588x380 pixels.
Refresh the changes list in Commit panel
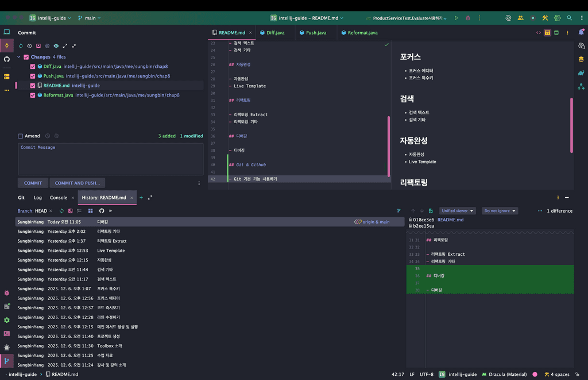click(21, 46)
